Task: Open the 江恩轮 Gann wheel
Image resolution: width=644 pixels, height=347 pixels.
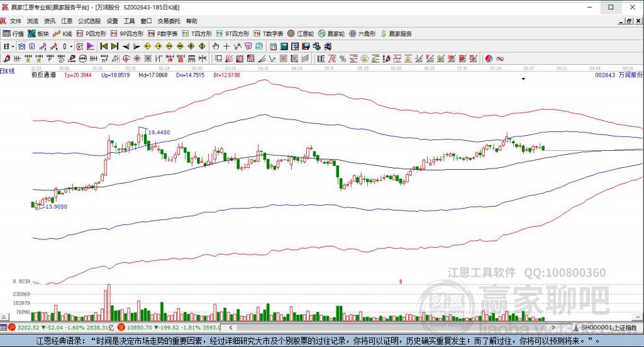Action: coord(301,34)
